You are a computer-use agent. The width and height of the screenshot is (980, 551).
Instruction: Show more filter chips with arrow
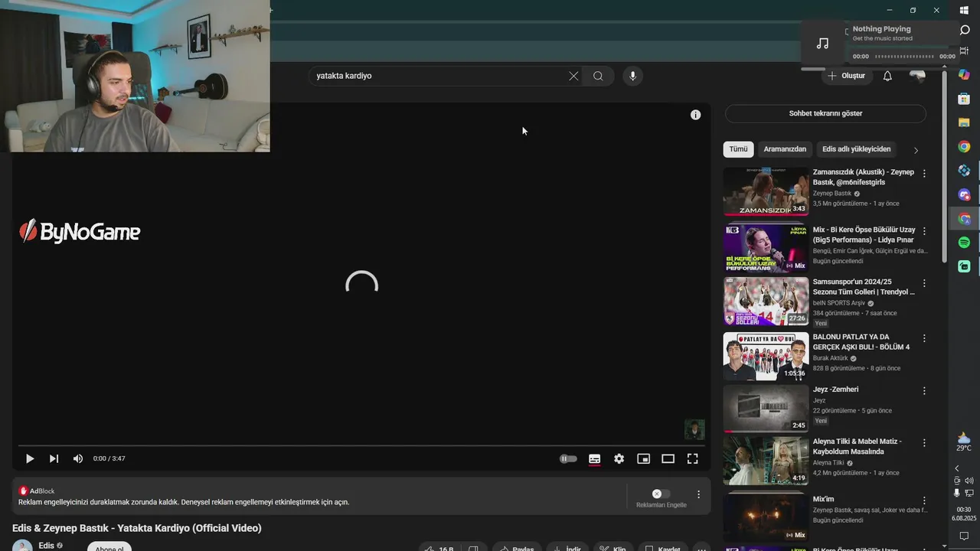pyautogui.click(x=916, y=150)
